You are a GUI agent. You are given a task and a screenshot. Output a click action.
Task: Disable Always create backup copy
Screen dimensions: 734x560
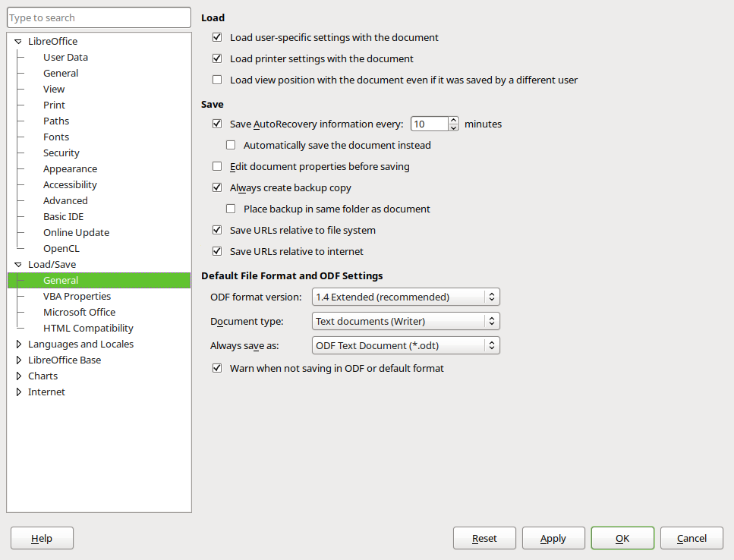tap(217, 187)
